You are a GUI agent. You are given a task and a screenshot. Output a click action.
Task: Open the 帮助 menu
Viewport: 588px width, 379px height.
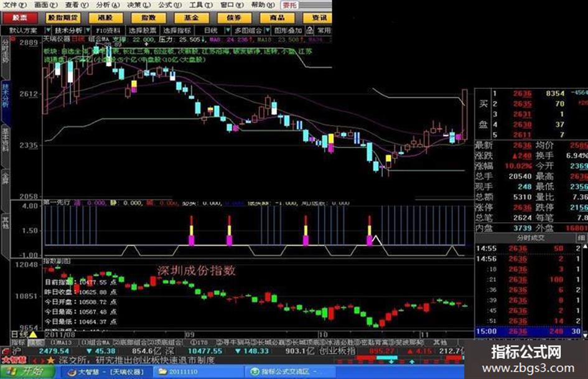pos(263,5)
